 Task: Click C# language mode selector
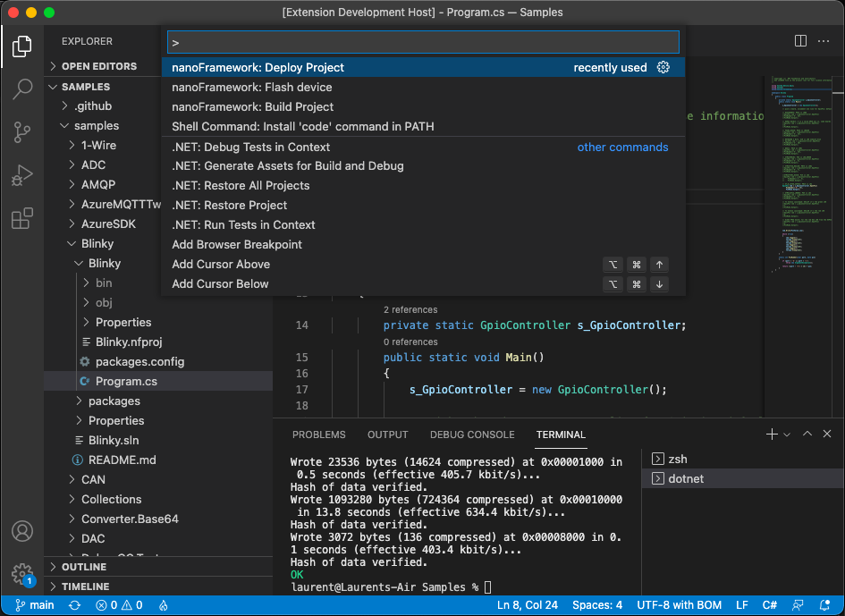[x=770, y=605]
